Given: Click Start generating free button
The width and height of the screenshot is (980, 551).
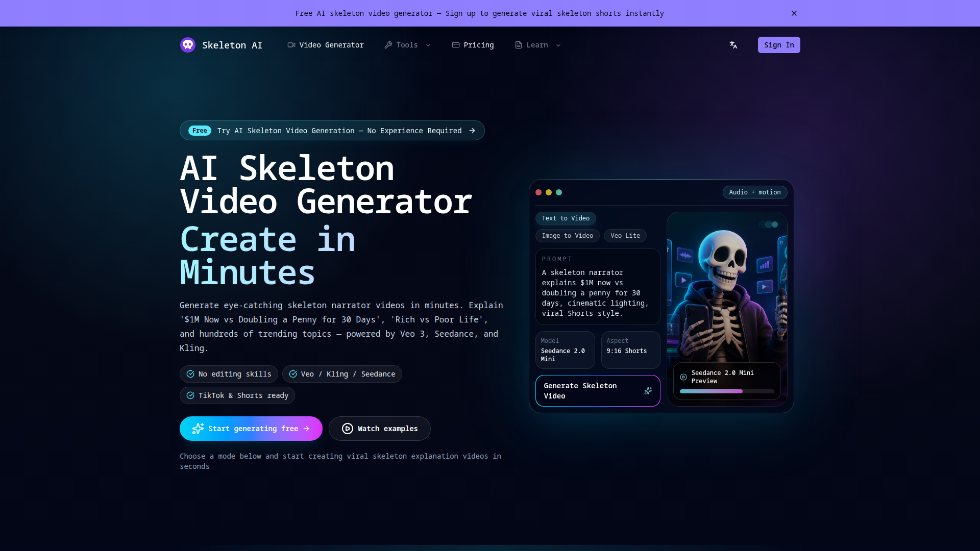Looking at the screenshot, I should coord(251,429).
